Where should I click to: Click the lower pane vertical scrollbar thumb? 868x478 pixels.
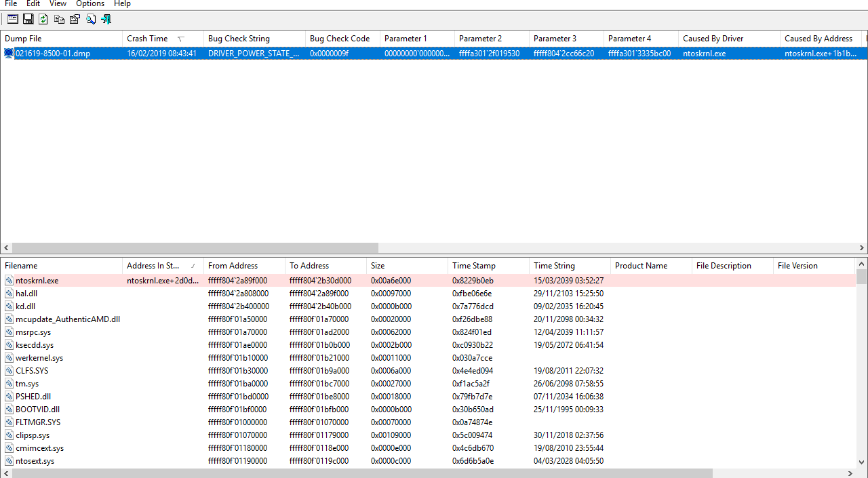[862, 277]
